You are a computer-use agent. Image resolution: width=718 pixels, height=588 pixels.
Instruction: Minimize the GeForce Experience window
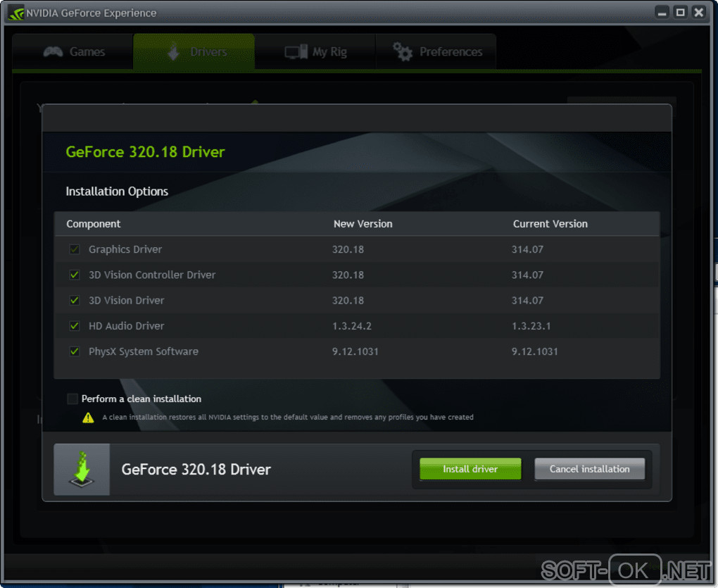point(662,13)
